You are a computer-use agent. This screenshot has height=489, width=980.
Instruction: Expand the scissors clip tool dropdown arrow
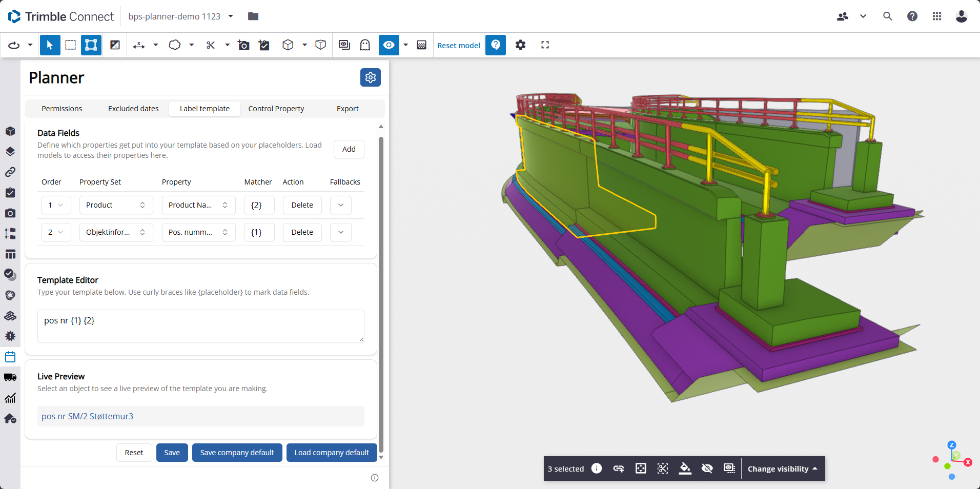point(227,45)
